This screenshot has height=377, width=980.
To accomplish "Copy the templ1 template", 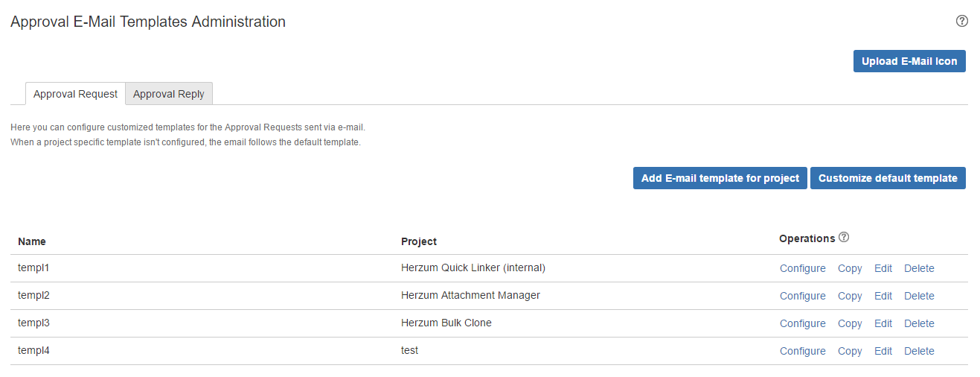I will pos(850,268).
